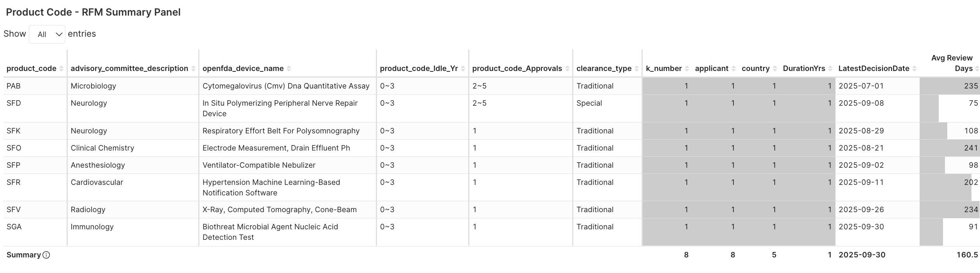Click the SGA row date 2025-09-30
Viewport: 980px width, 273px height.
(x=861, y=227)
